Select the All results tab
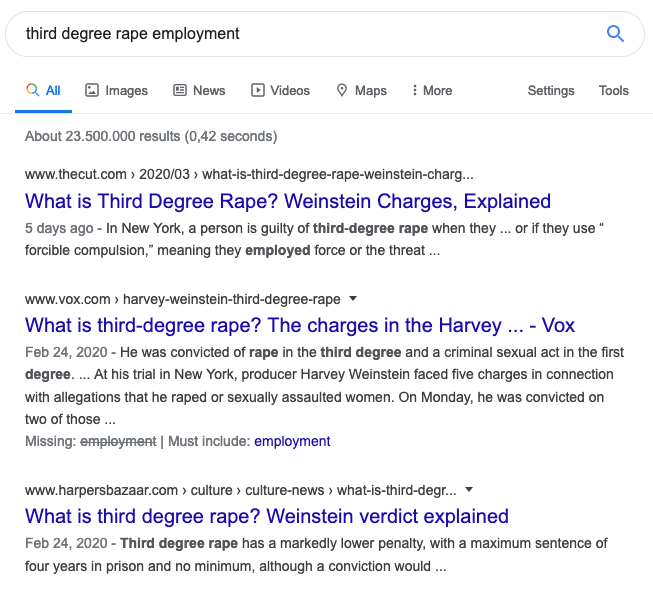The width and height of the screenshot is (653, 598). [x=43, y=90]
